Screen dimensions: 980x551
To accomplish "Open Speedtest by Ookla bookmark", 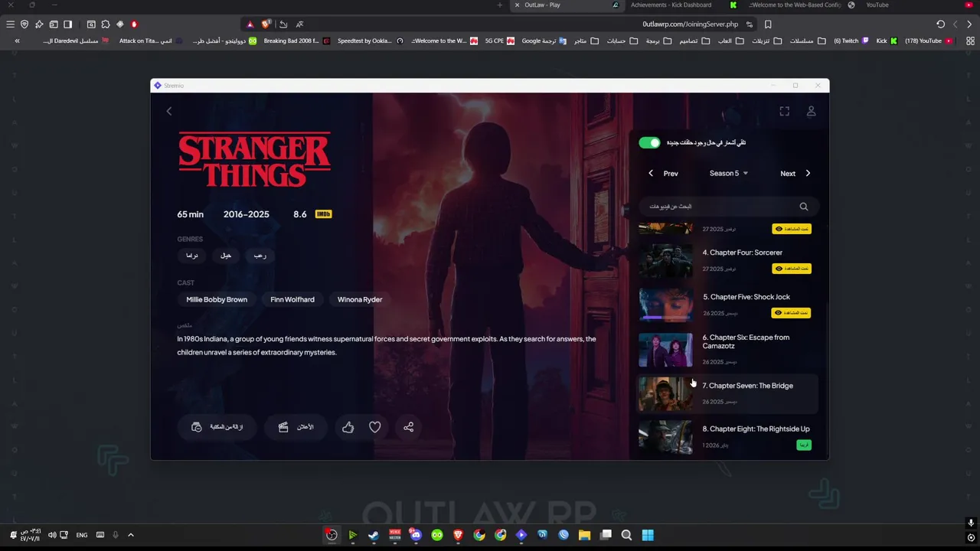I will coord(370,41).
